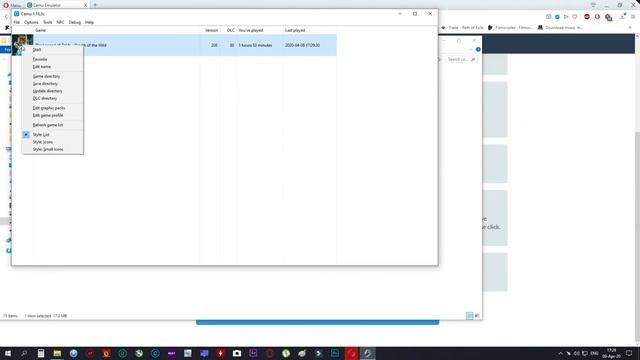
Task: Open Cemu Options menu
Action: 31,22
